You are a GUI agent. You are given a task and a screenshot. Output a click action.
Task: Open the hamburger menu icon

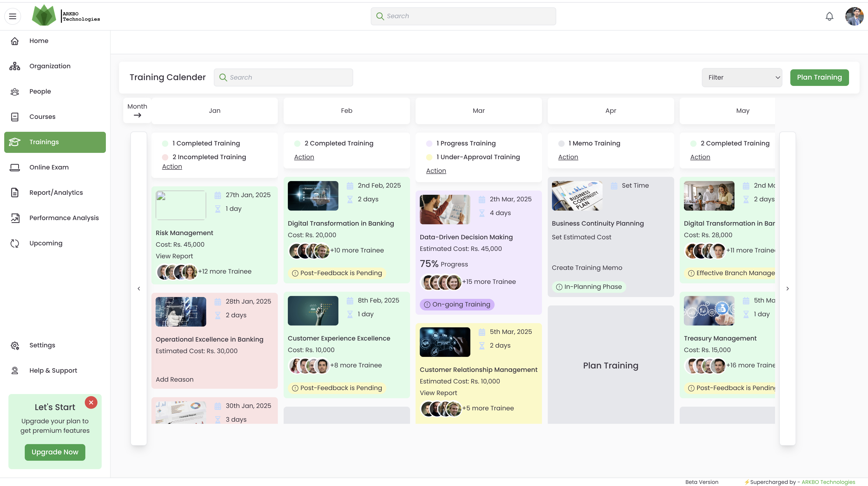point(12,16)
